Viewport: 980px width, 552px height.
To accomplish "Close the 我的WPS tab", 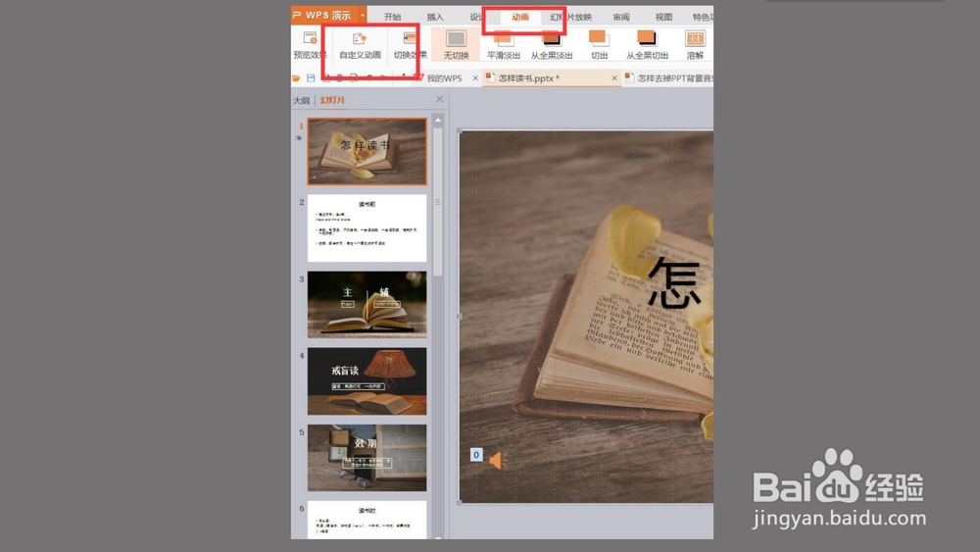I will (475, 78).
